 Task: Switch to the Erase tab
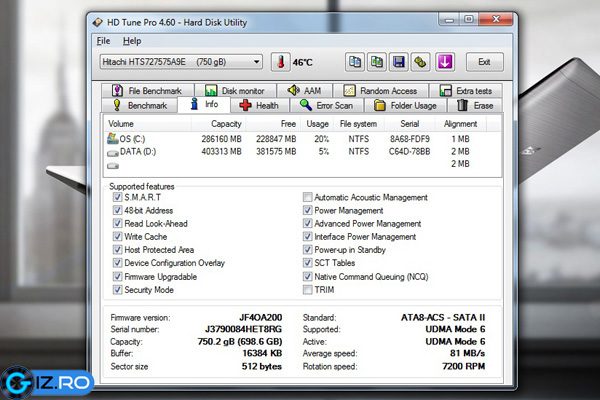(x=475, y=105)
